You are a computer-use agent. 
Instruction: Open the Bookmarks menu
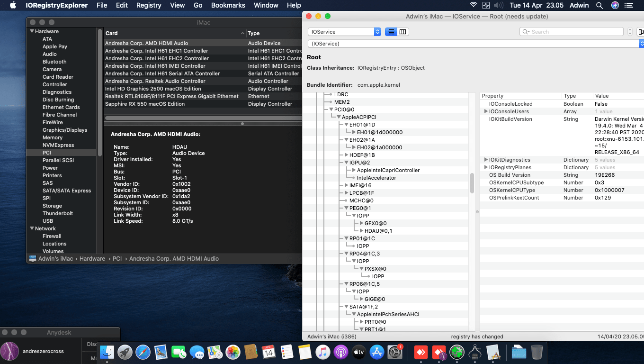tap(228, 5)
